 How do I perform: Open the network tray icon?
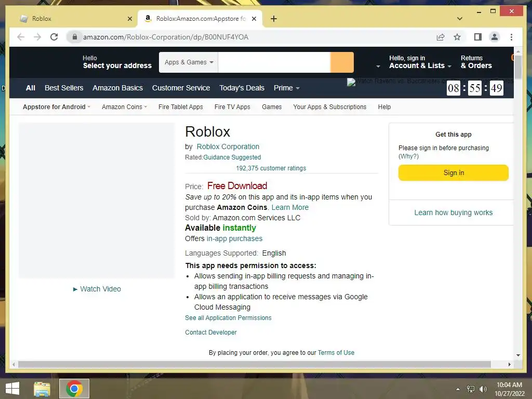click(x=471, y=389)
